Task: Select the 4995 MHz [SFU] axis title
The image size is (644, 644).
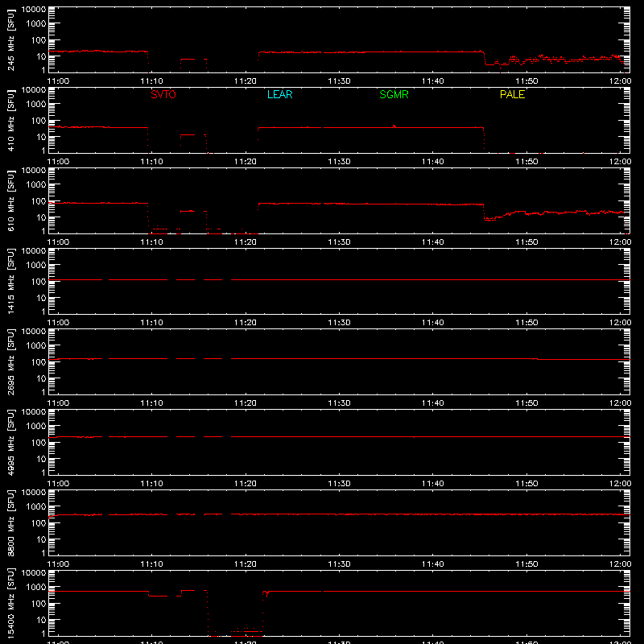Action: pyautogui.click(x=11, y=442)
